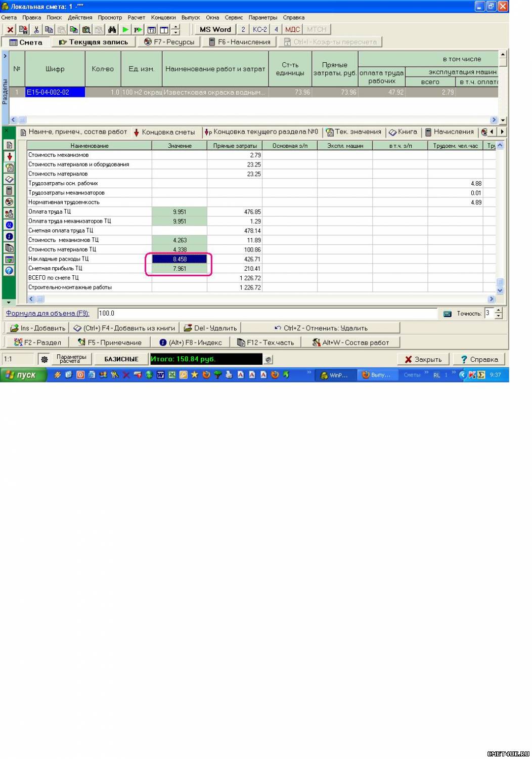Click small icon right of Итого display
This screenshot has height=759, width=532.
[x=269, y=360]
